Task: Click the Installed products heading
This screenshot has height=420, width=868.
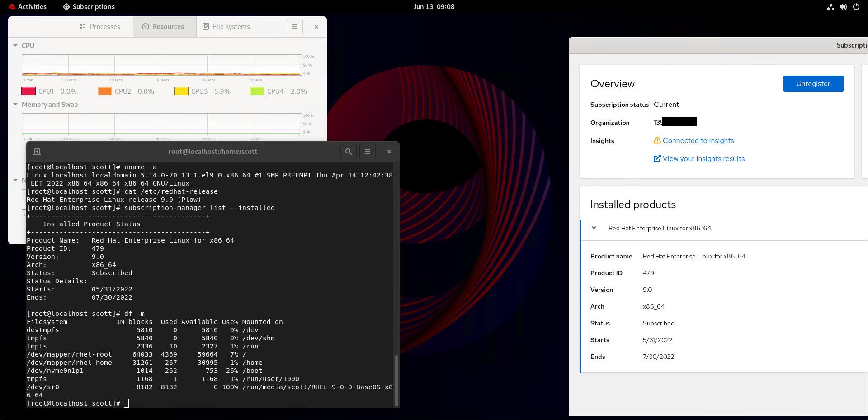Action: pos(633,205)
